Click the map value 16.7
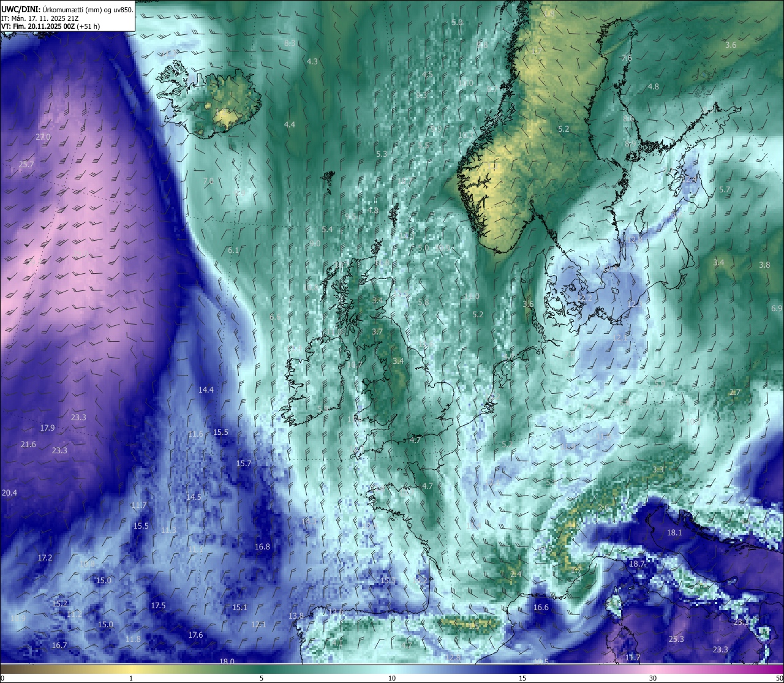 (59, 645)
